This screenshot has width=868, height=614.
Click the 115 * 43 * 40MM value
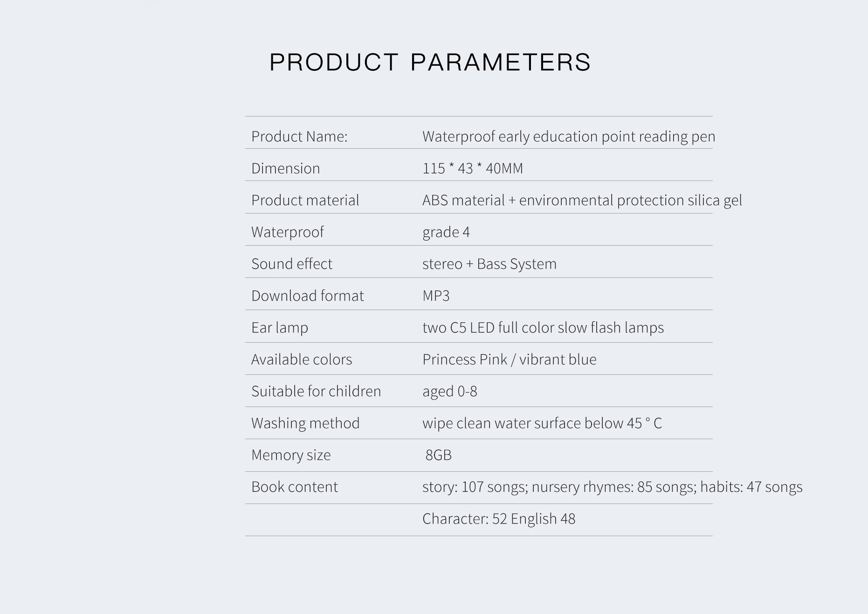coord(473,168)
